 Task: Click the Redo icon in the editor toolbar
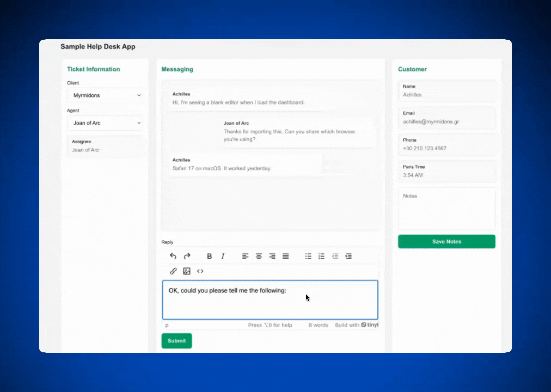[187, 256]
